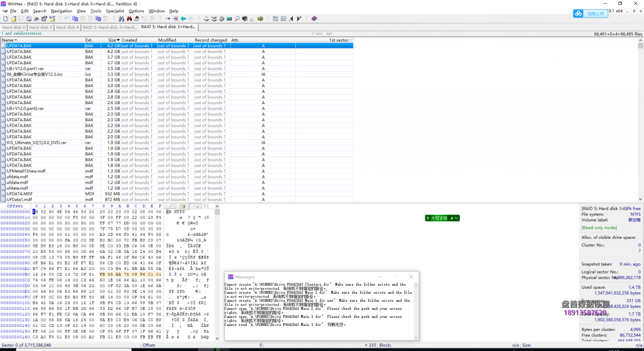This screenshot has width=644, height=351.
Task: Click the Ext. column header
Action: tap(89, 40)
